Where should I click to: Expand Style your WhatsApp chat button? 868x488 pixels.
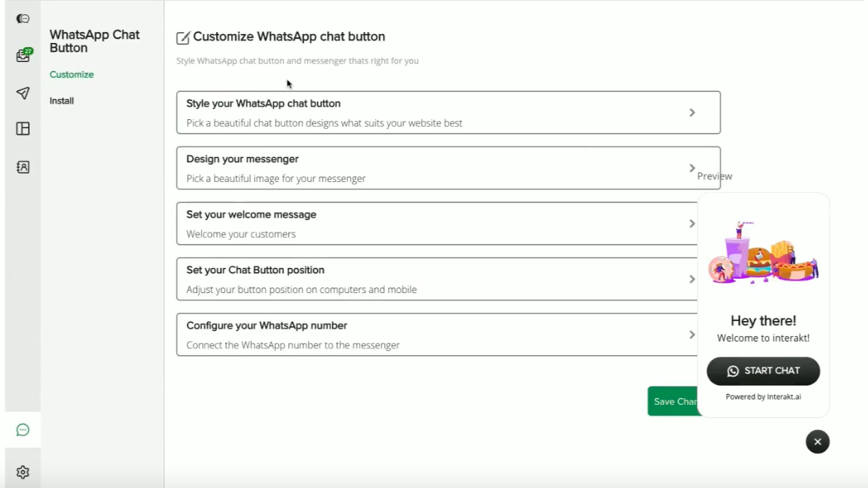click(448, 112)
